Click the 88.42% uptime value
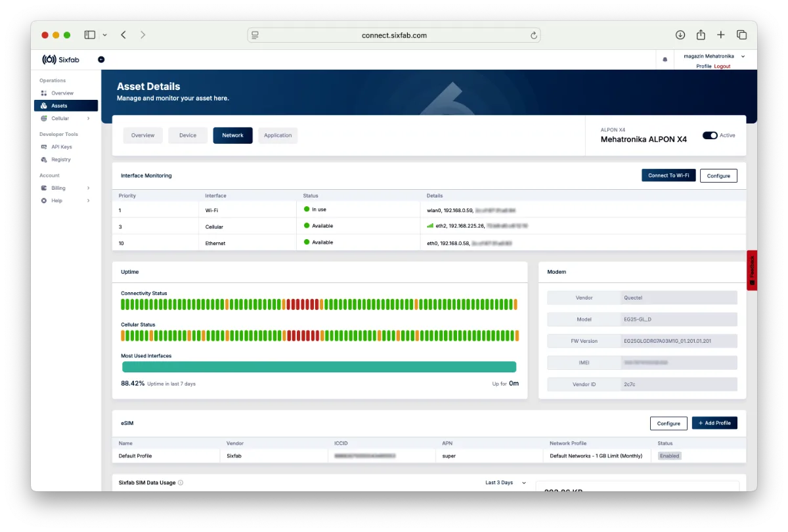Screen dimensions: 788x532 (x=133, y=383)
